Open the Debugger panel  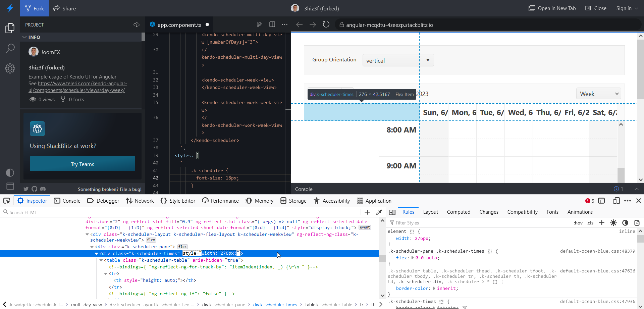pyautogui.click(x=103, y=201)
